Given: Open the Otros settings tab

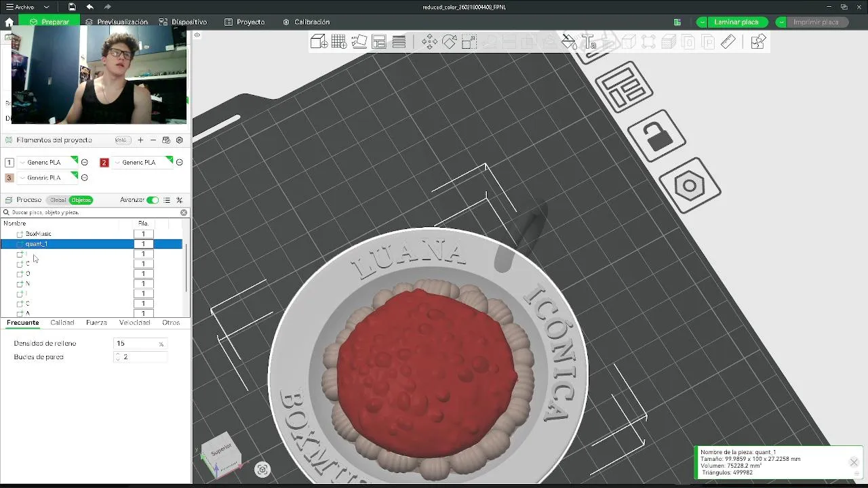Looking at the screenshot, I should pyautogui.click(x=171, y=323).
